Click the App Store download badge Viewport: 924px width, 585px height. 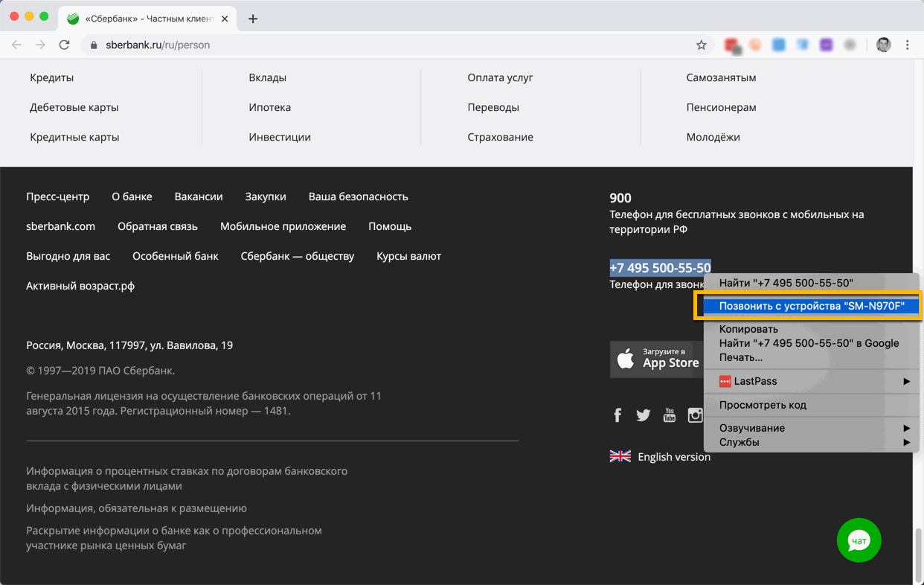pos(657,359)
